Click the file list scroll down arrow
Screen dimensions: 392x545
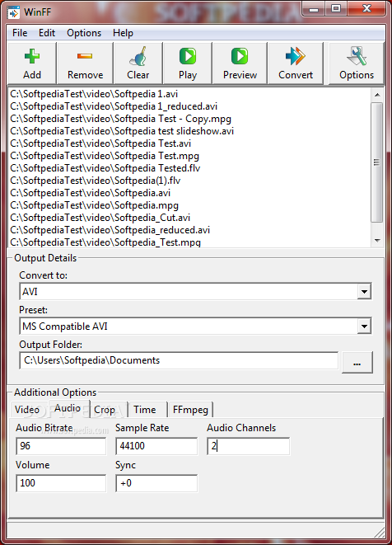[377, 241]
